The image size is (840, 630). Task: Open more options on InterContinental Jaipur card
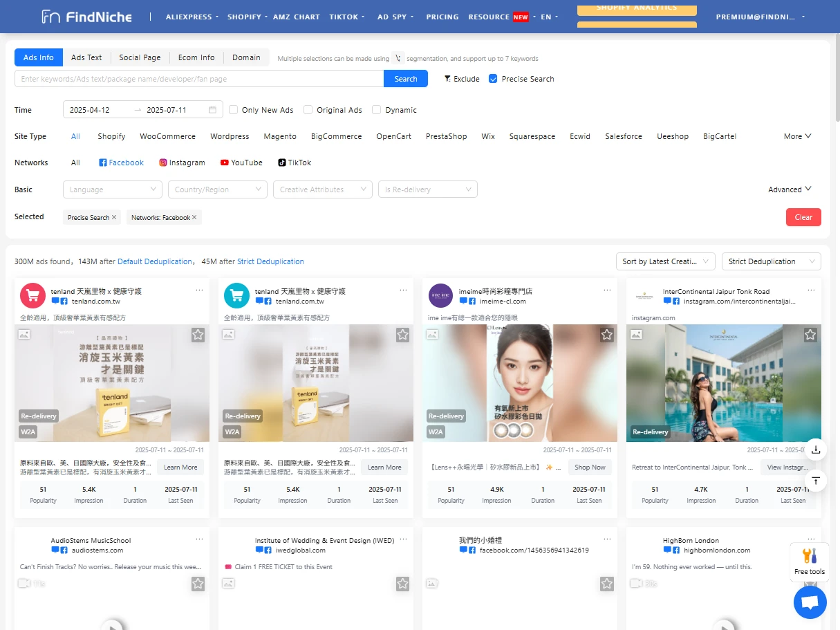(x=811, y=290)
